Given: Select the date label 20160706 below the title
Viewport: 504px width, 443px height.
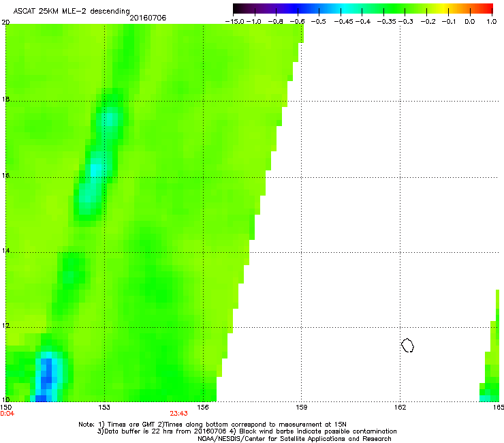Looking at the screenshot, I should tap(148, 18).
